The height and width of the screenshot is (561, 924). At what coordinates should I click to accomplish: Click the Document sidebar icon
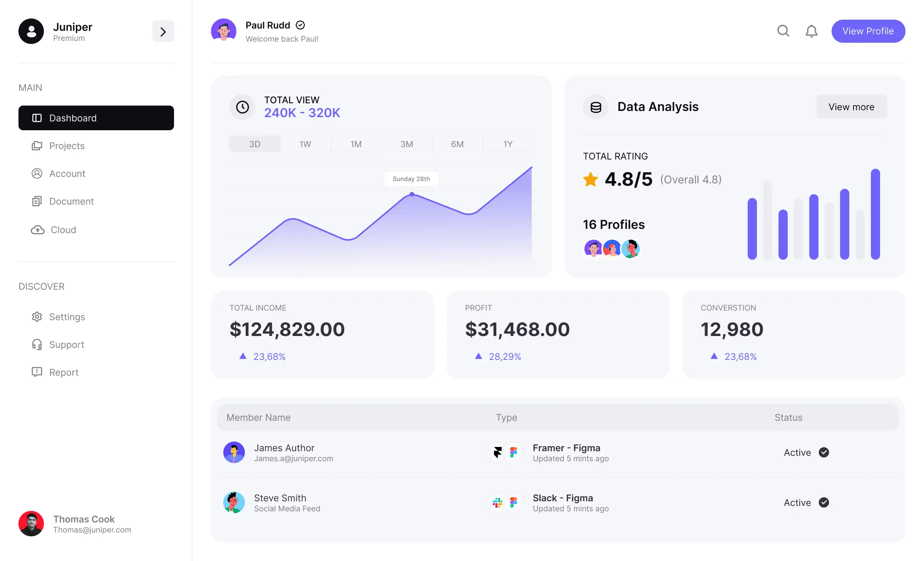[x=37, y=201]
